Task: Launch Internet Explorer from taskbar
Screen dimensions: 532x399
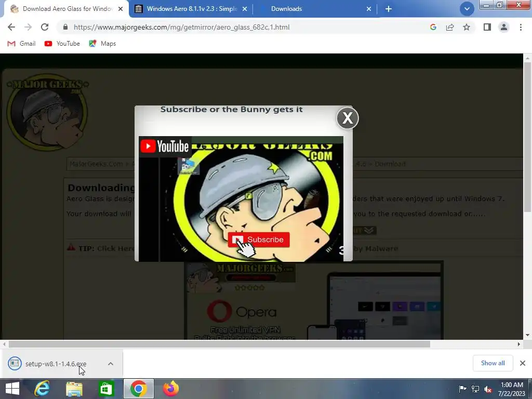Action: 42,389
